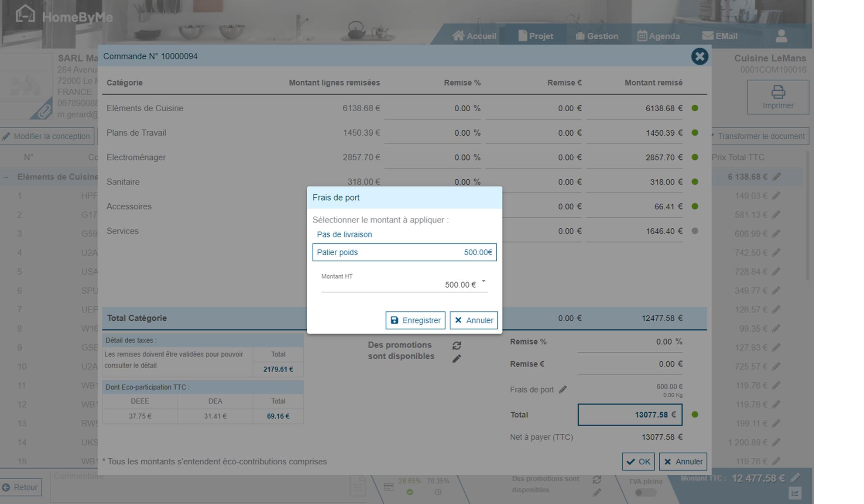This screenshot has width=864, height=504.
Task: Click the green status dot for Sanitaire
Action: [695, 182]
